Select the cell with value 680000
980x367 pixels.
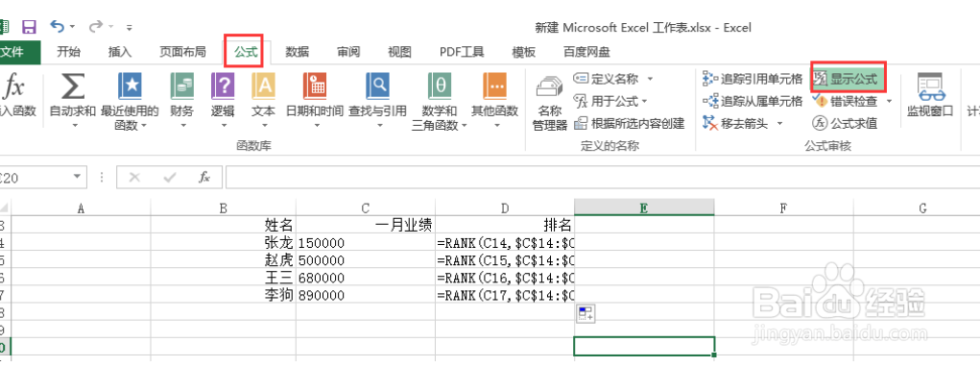point(366,278)
